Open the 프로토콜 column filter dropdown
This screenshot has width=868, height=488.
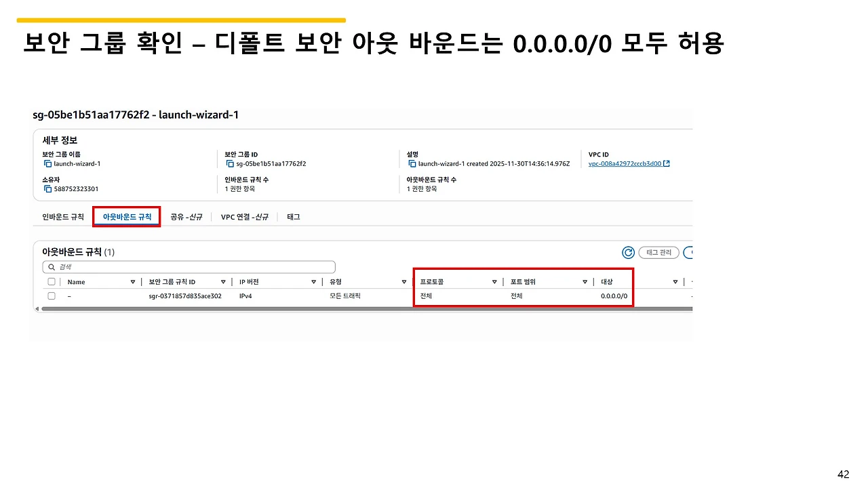(x=494, y=281)
